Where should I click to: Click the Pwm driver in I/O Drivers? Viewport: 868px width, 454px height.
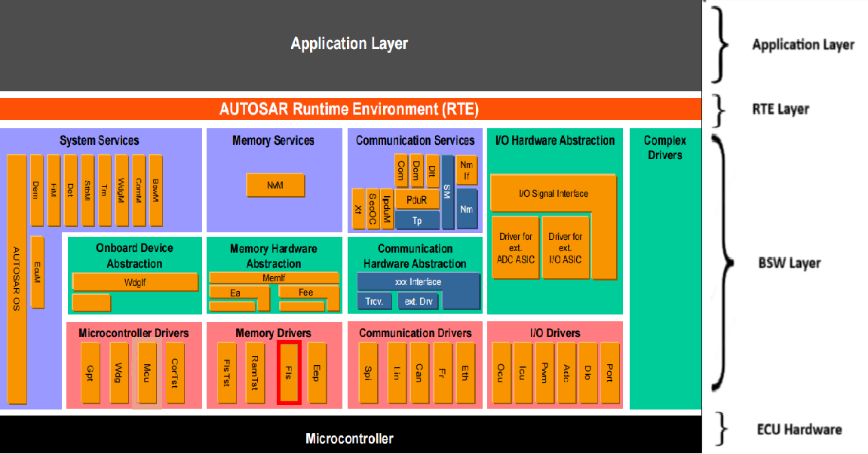click(x=544, y=373)
